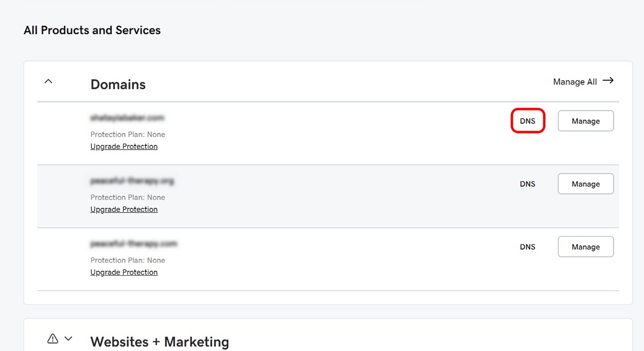
Task: Select the peaceful-therapy.org domain name
Action: [x=132, y=181]
